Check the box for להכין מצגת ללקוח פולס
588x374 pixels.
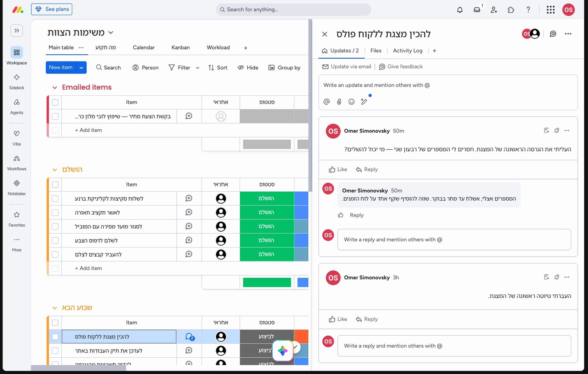point(55,337)
